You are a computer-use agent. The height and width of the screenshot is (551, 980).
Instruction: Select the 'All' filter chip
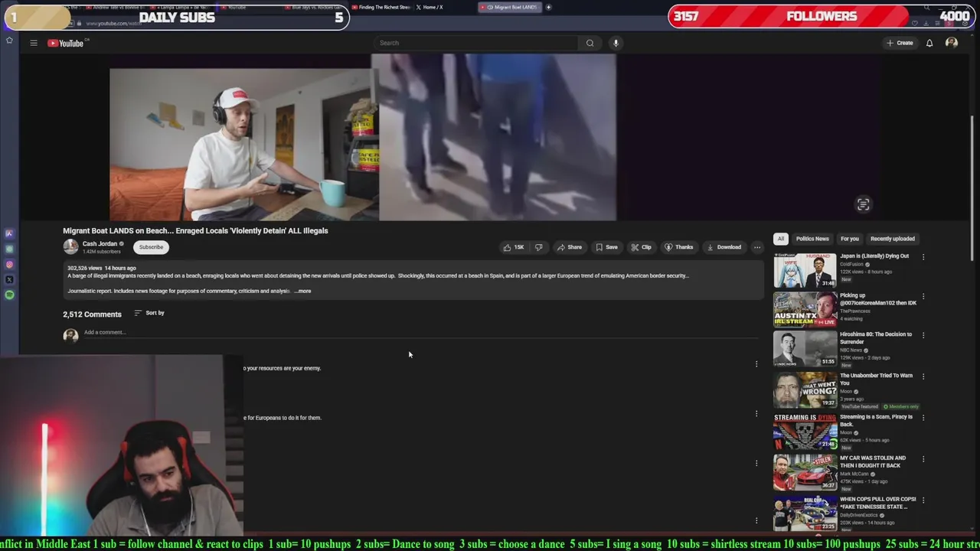pos(780,239)
